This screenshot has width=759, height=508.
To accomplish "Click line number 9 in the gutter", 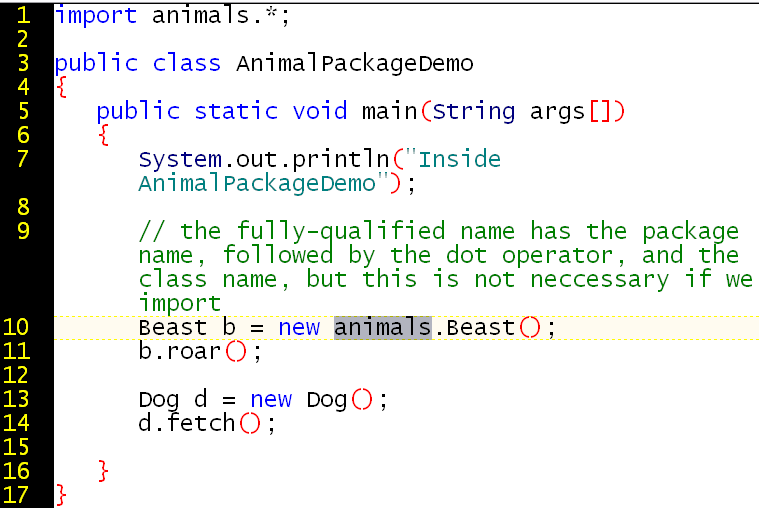I will click(23, 231).
